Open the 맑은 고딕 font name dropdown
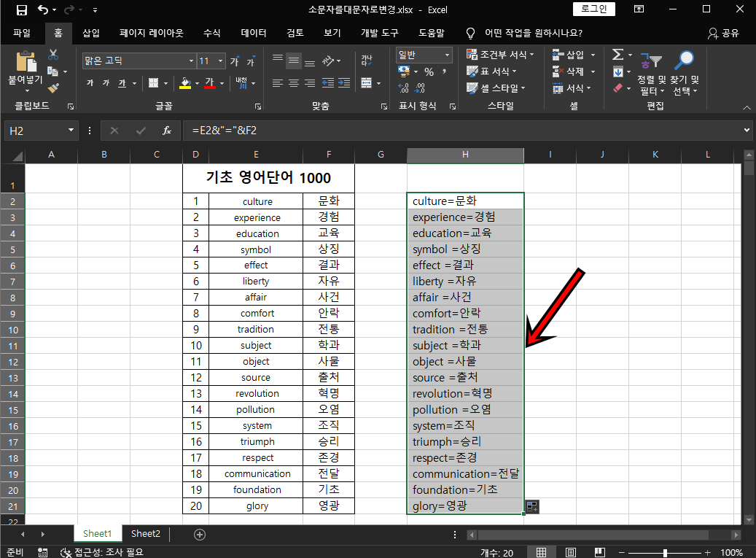Screen dimensions: 756x558 [191, 61]
